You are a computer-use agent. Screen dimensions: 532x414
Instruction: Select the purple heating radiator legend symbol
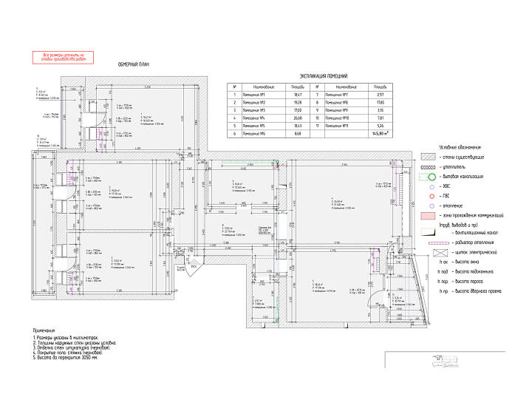[439, 243]
